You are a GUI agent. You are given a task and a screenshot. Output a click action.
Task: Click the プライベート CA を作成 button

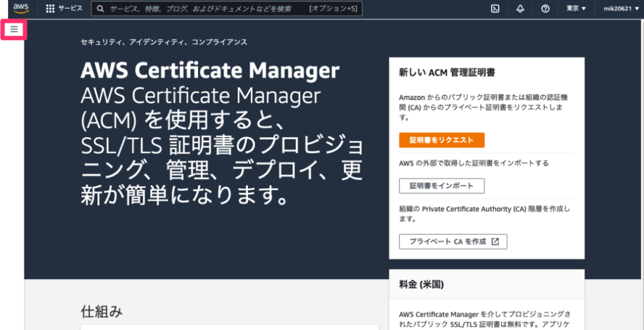coord(453,241)
